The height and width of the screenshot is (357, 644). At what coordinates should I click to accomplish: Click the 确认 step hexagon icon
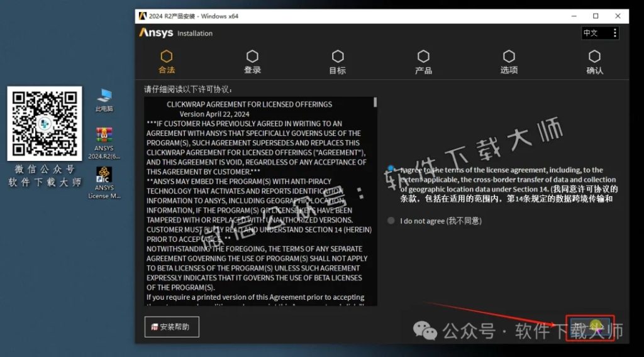(594, 56)
